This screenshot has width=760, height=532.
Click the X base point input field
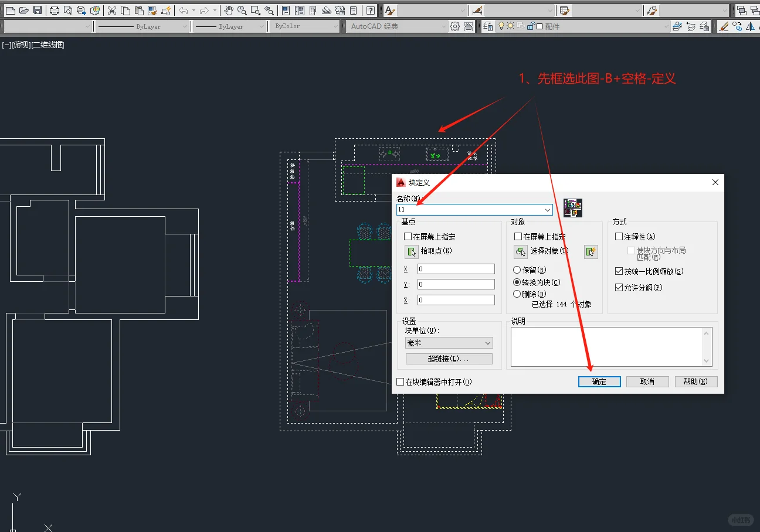tap(456, 269)
